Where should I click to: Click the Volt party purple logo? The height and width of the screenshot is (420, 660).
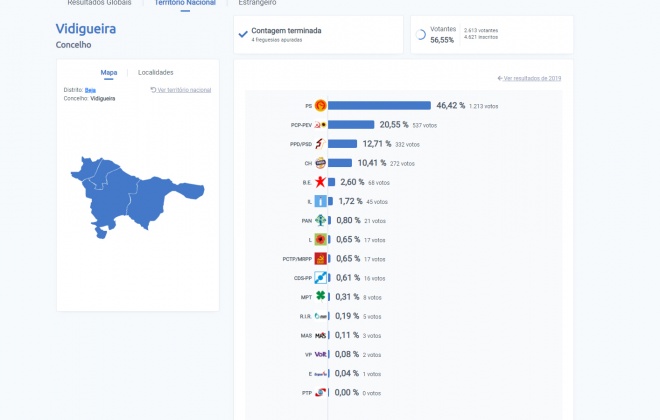point(320,354)
